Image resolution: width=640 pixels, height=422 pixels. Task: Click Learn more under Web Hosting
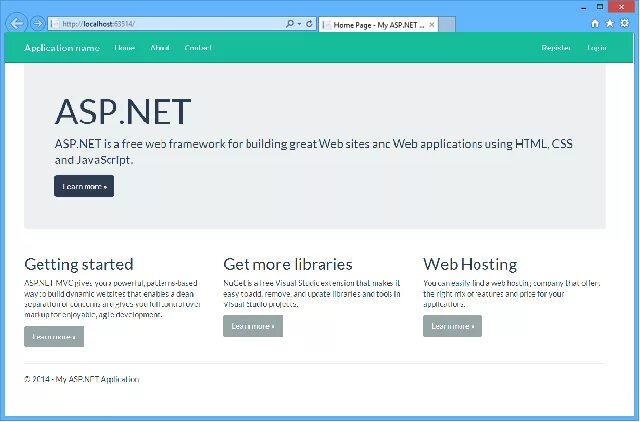pos(452,326)
